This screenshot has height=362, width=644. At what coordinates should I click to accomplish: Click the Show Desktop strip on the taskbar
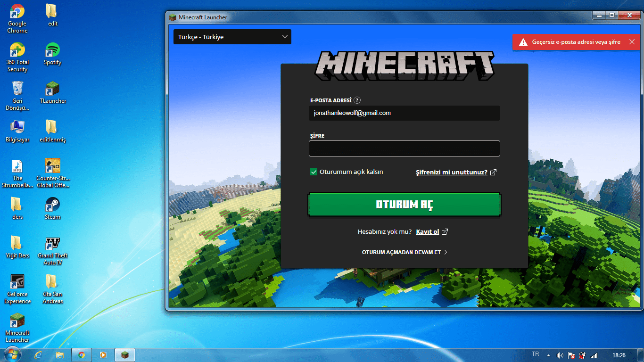[x=641, y=355]
